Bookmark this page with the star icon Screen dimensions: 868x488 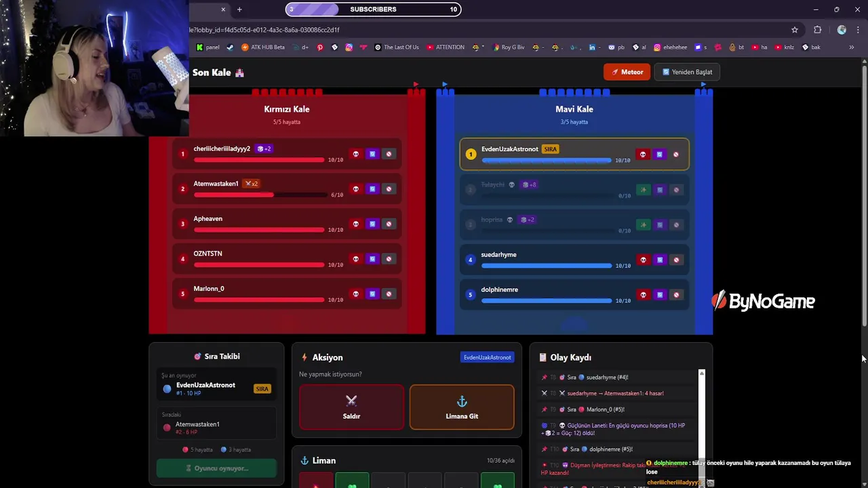point(795,30)
